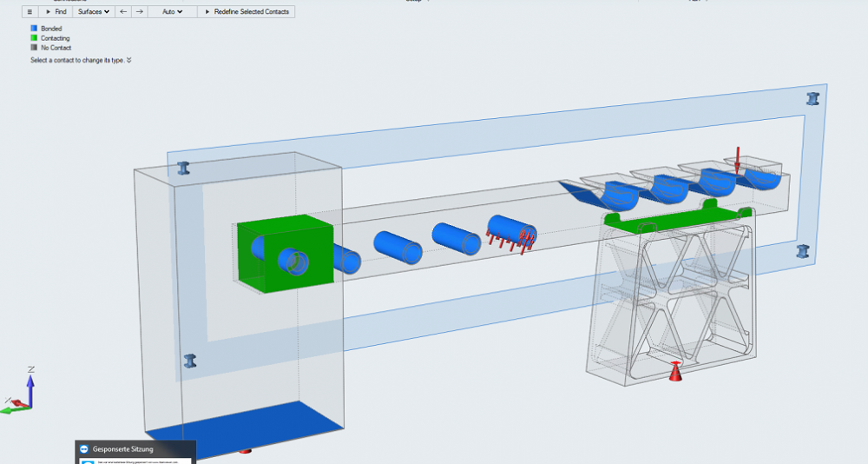Open the Auto dropdown

[172, 11]
